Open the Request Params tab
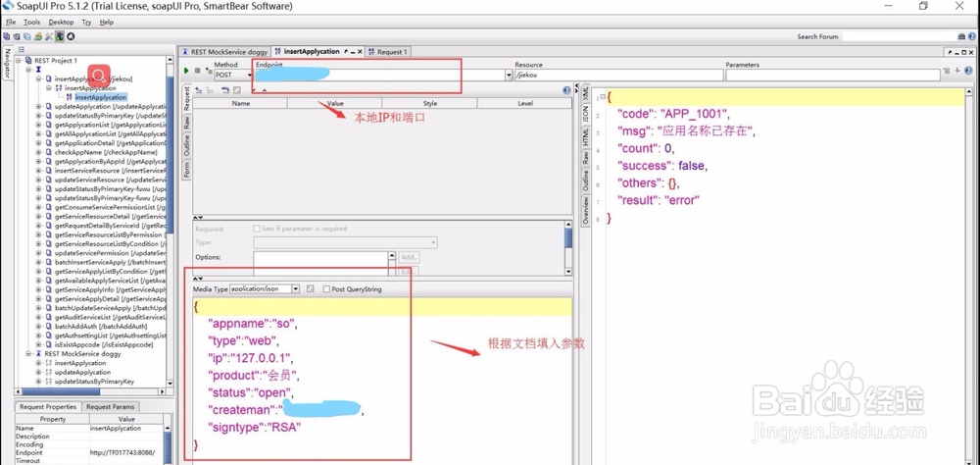The image size is (980, 465). [x=112, y=407]
